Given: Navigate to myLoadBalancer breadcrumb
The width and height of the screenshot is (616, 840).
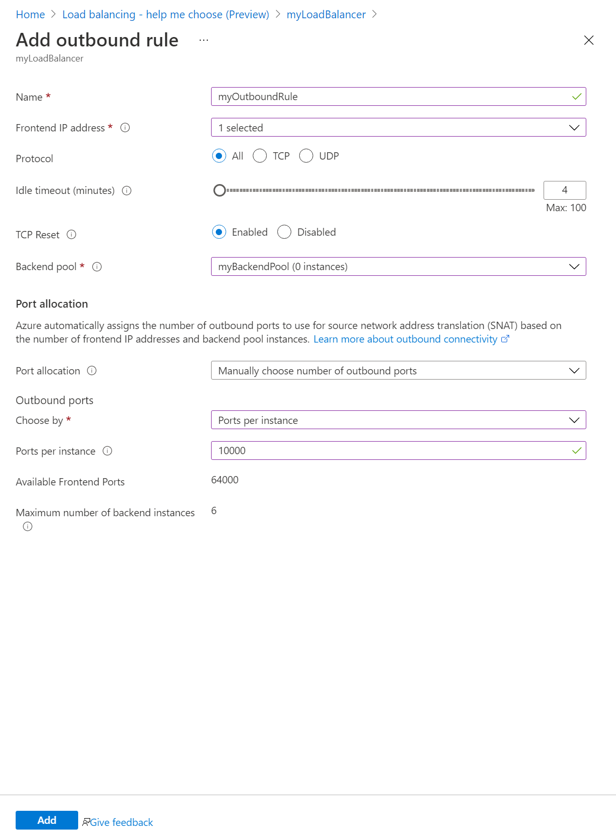Looking at the screenshot, I should coord(326,15).
